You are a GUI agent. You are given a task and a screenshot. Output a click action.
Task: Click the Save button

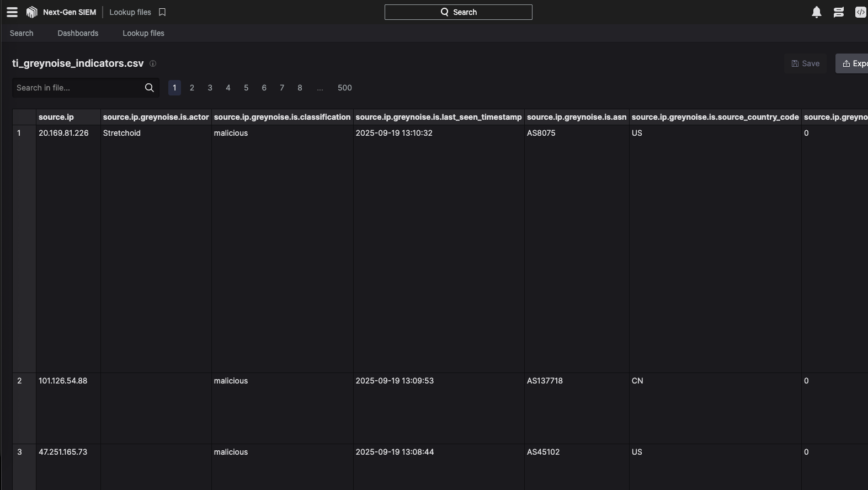click(x=805, y=63)
